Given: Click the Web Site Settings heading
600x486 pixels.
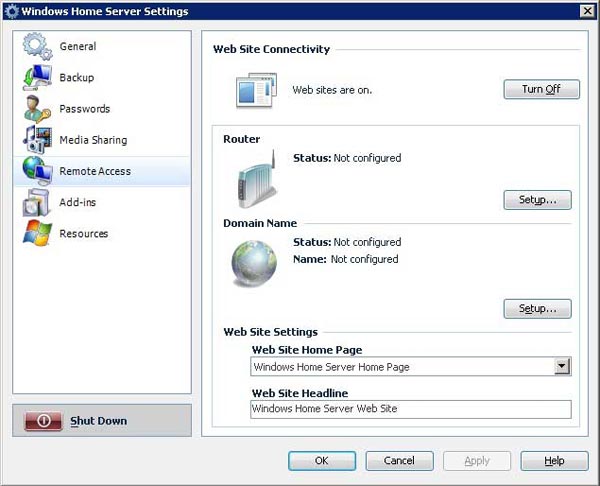Looking at the screenshot, I should 271,332.
